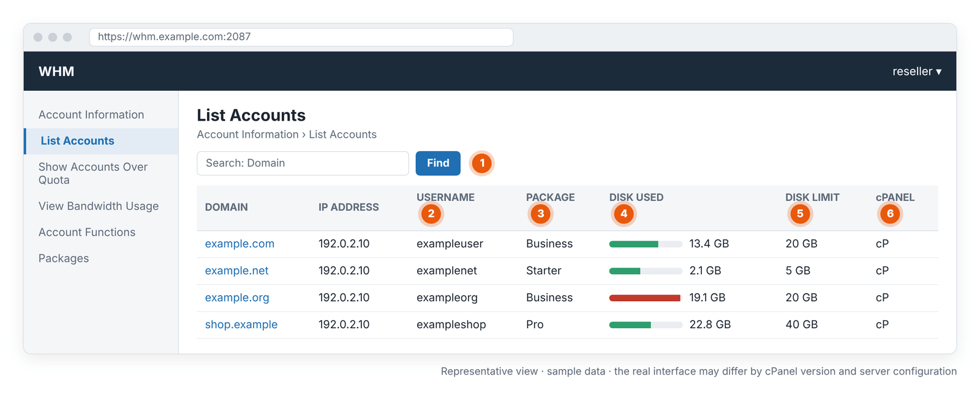Click the Search: Domain input field

pyautogui.click(x=303, y=163)
